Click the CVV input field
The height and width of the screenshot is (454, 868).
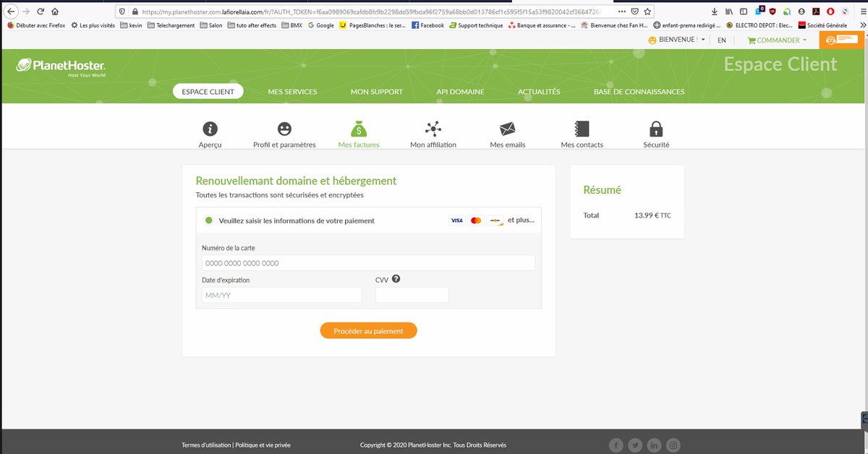pyautogui.click(x=412, y=295)
